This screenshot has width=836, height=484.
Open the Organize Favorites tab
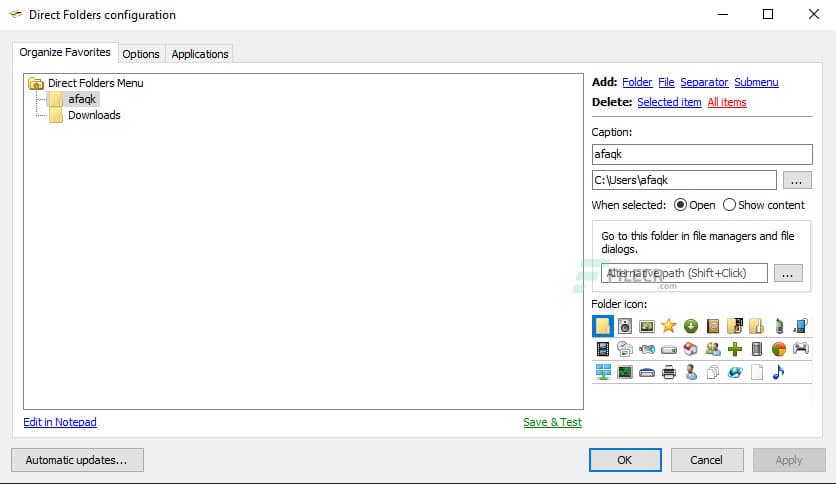tap(65, 52)
